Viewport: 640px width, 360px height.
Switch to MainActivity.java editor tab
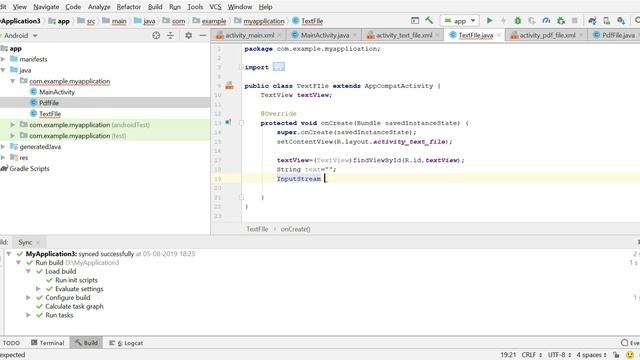(324, 36)
